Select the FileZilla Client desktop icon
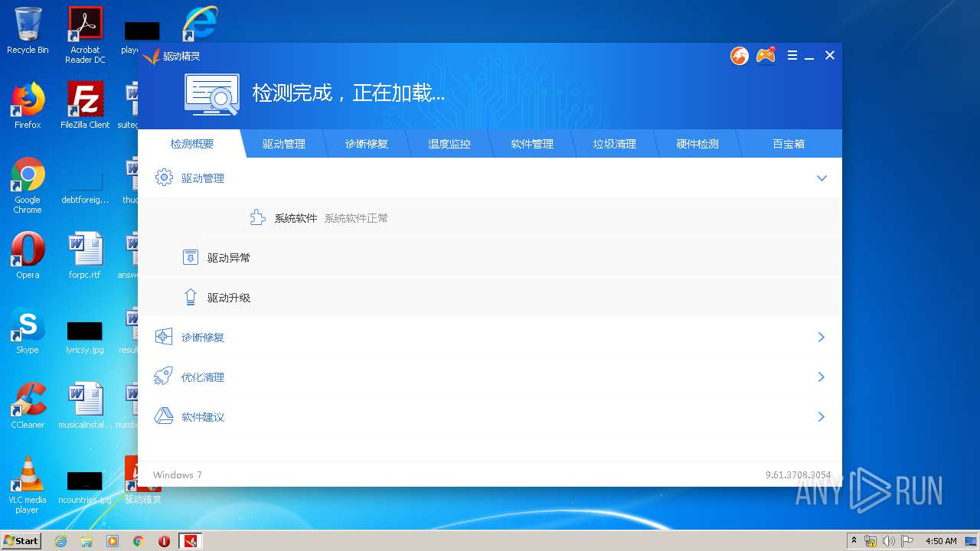The image size is (980, 551). tap(85, 105)
